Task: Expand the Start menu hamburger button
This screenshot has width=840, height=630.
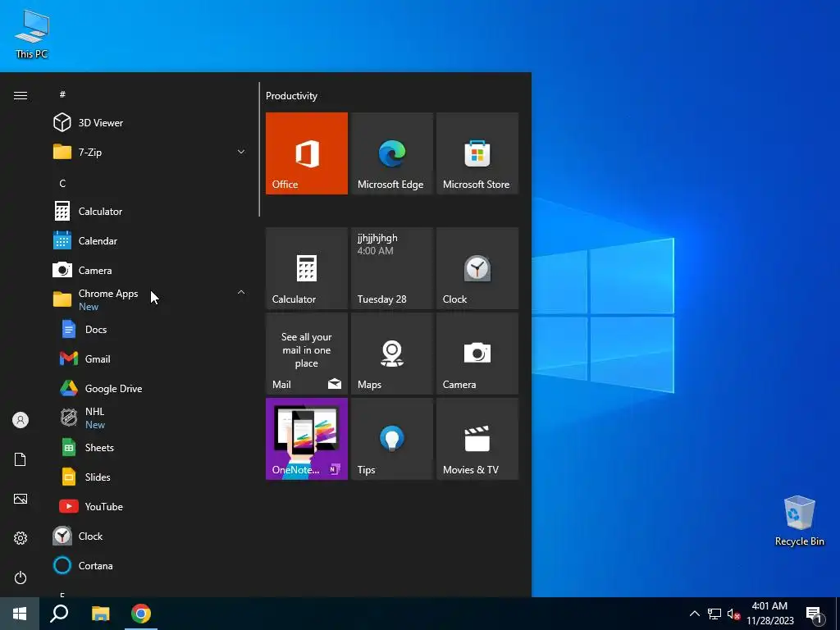Action: point(21,95)
